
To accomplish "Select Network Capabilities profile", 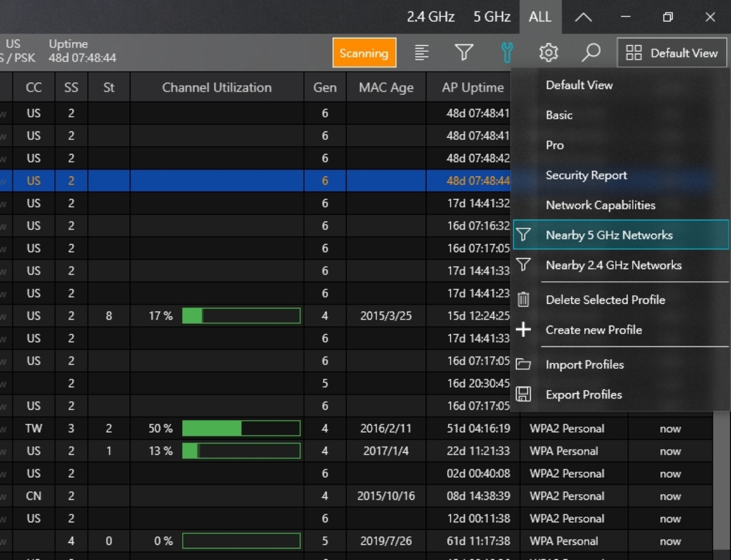I will [600, 205].
